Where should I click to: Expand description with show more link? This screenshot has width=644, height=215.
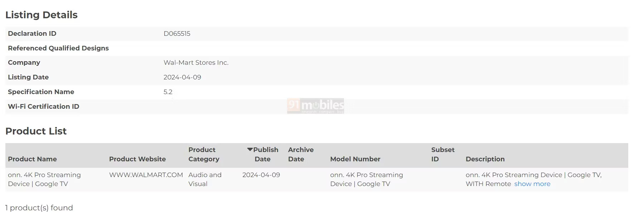coord(532,184)
